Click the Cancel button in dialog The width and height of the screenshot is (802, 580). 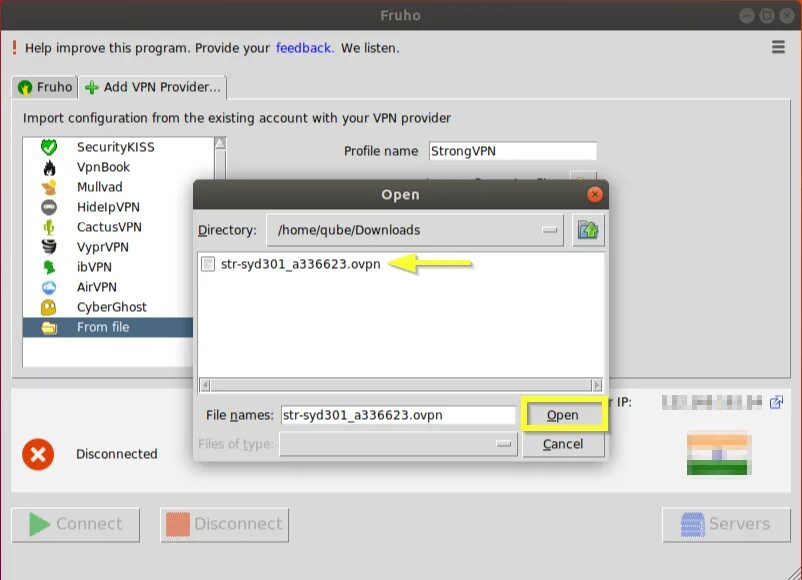point(563,444)
